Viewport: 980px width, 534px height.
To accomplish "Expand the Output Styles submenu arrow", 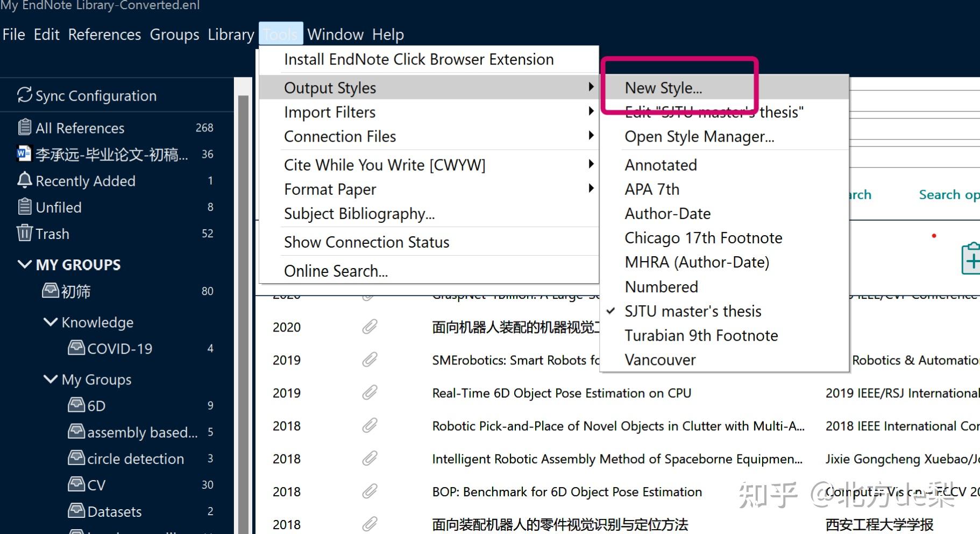I will (x=591, y=87).
